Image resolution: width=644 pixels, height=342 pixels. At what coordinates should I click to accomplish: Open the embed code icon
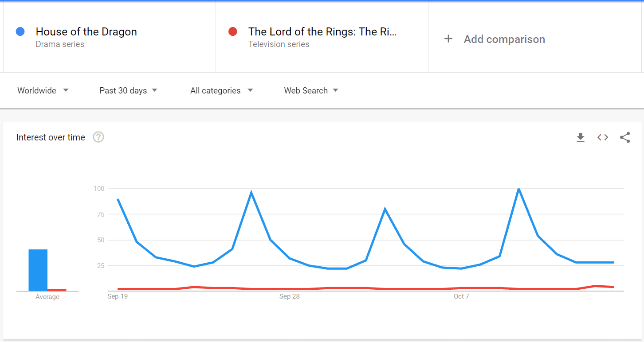click(602, 137)
